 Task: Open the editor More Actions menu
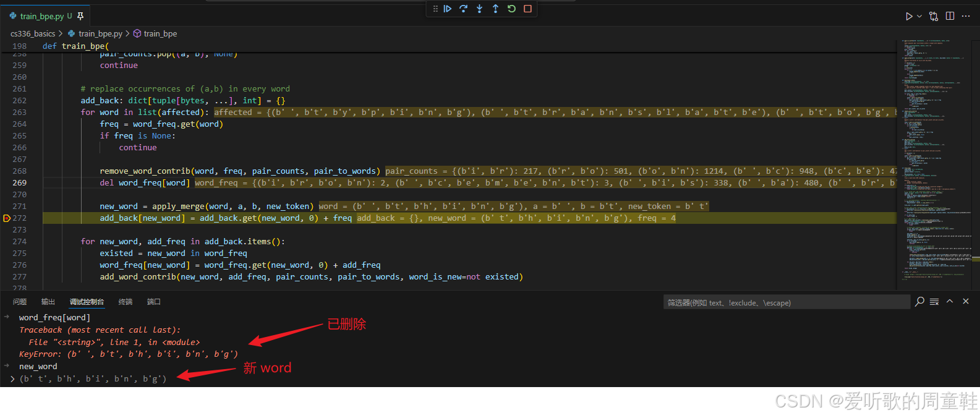coord(966,16)
